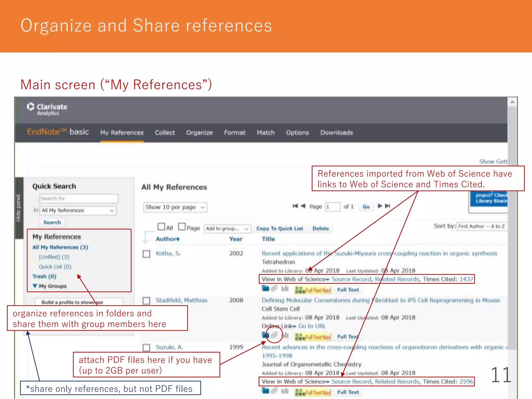Check the Page selection checkbox
The width and height of the screenshot is (532, 399).
click(182, 227)
